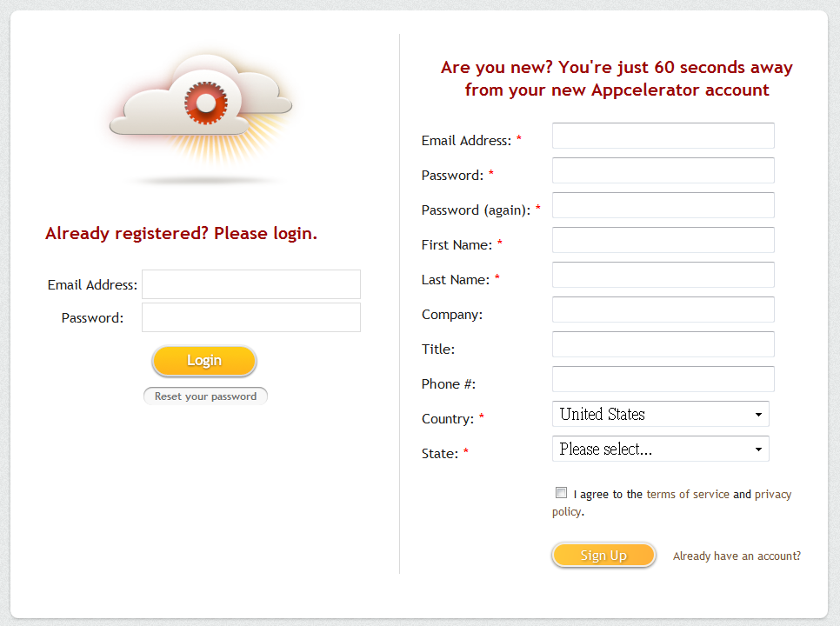The image size is (840, 626).
Task: Click the Sign Up button
Action: point(603,556)
